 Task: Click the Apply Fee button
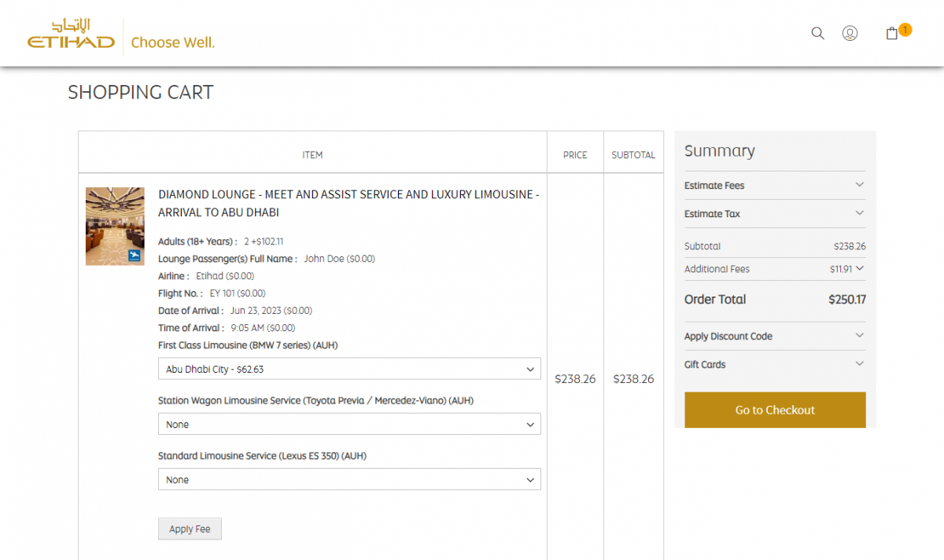[190, 529]
